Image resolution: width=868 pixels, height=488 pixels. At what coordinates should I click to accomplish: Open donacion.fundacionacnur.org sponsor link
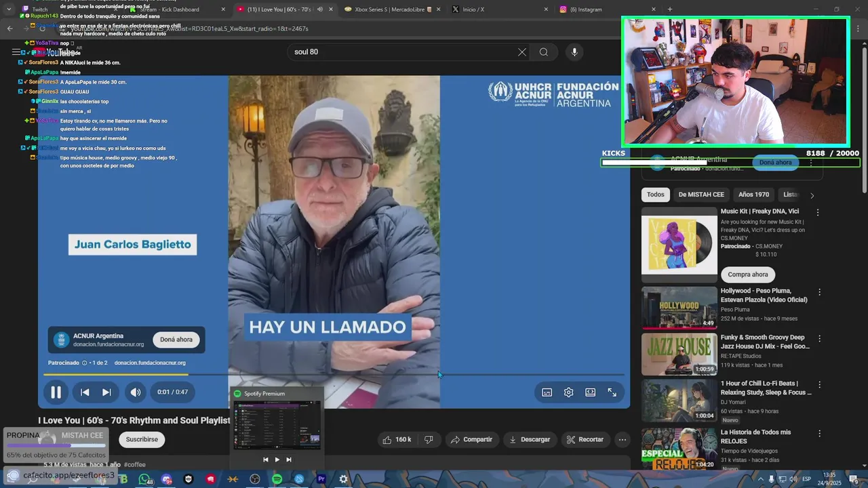(150, 363)
